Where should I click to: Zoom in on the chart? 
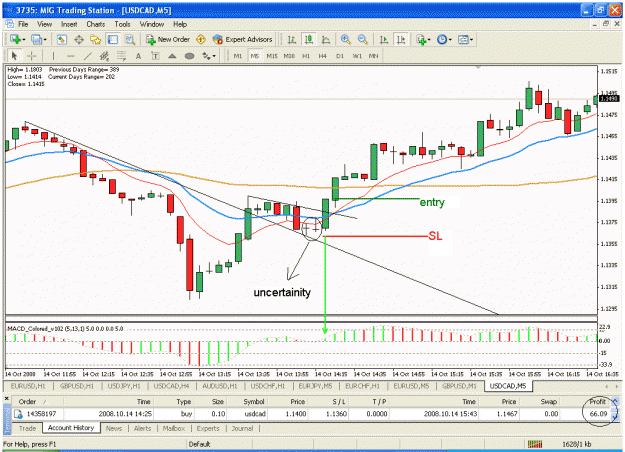tap(346, 39)
